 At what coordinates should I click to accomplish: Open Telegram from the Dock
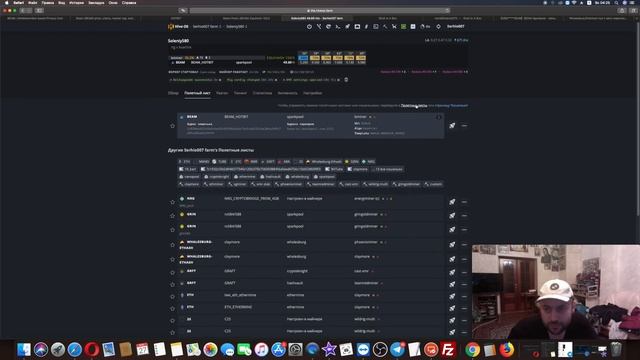(x=397, y=350)
